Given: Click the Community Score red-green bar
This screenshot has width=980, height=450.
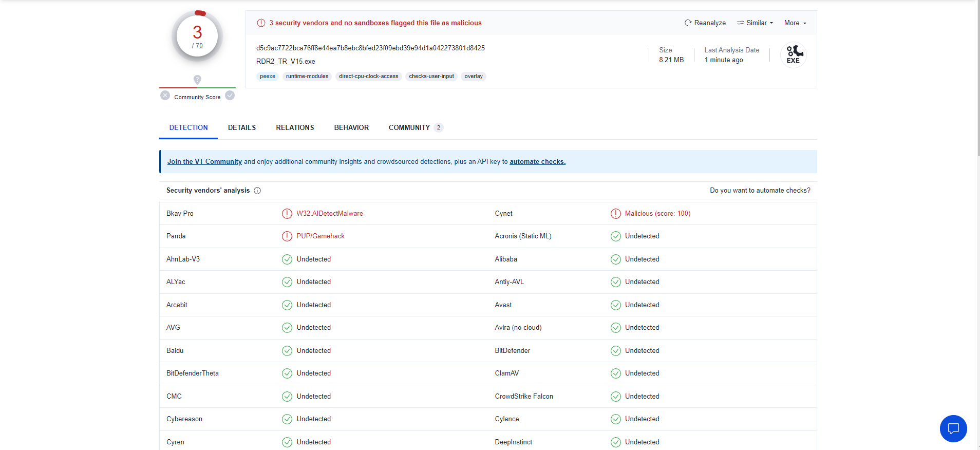Looking at the screenshot, I should pyautogui.click(x=197, y=88).
